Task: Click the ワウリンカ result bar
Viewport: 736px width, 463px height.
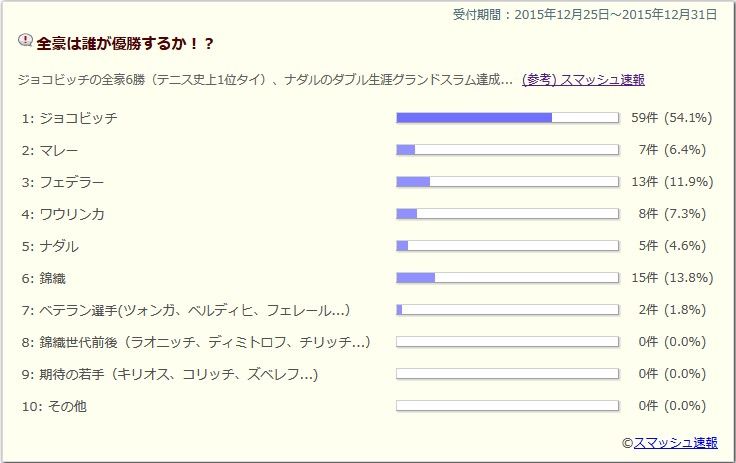Action: [507, 214]
